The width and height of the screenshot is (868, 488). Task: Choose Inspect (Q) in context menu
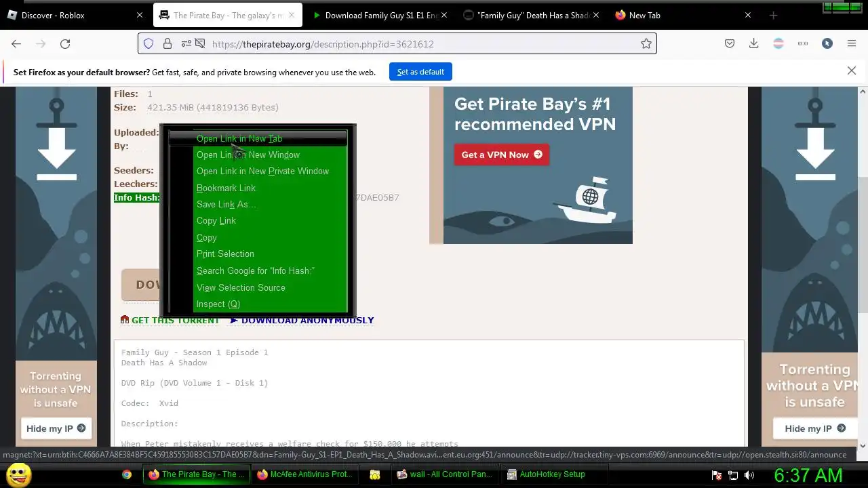point(258,304)
